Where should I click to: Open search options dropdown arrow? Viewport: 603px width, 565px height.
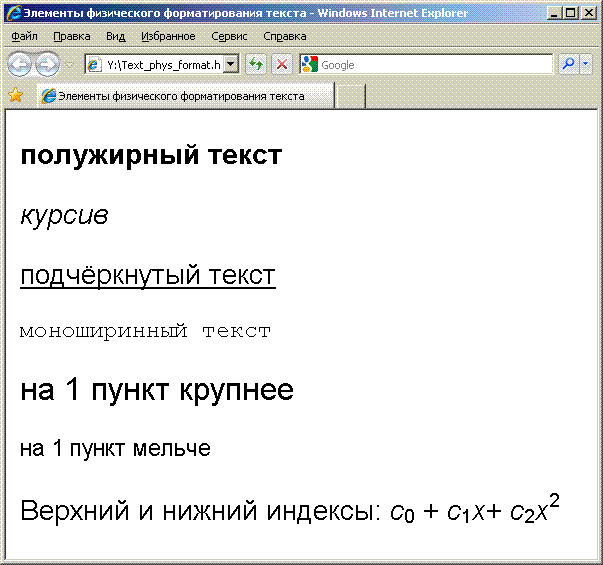tap(586, 64)
